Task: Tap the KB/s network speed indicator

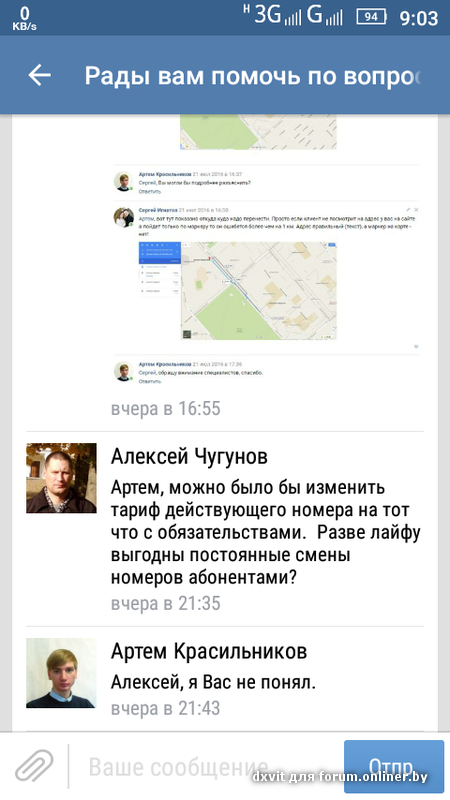Action: click(24, 18)
